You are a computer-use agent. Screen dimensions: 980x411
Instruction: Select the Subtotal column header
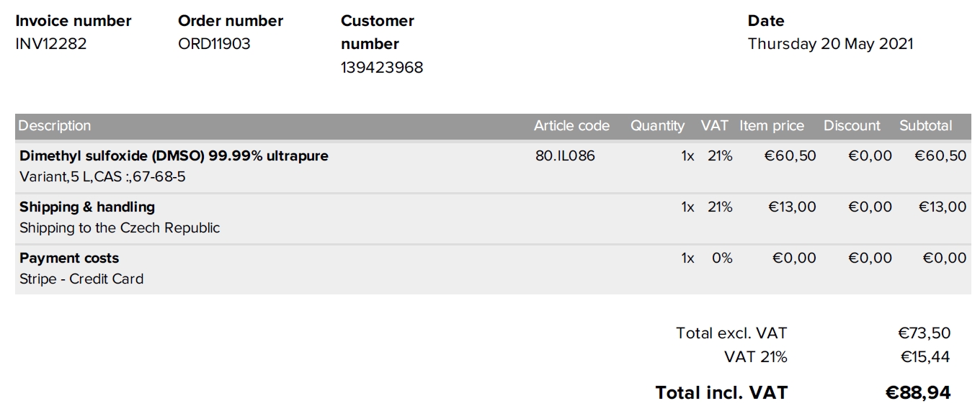coord(925,126)
